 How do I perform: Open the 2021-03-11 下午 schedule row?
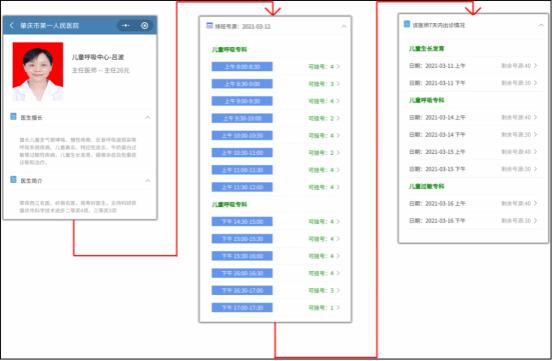(473, 83)
